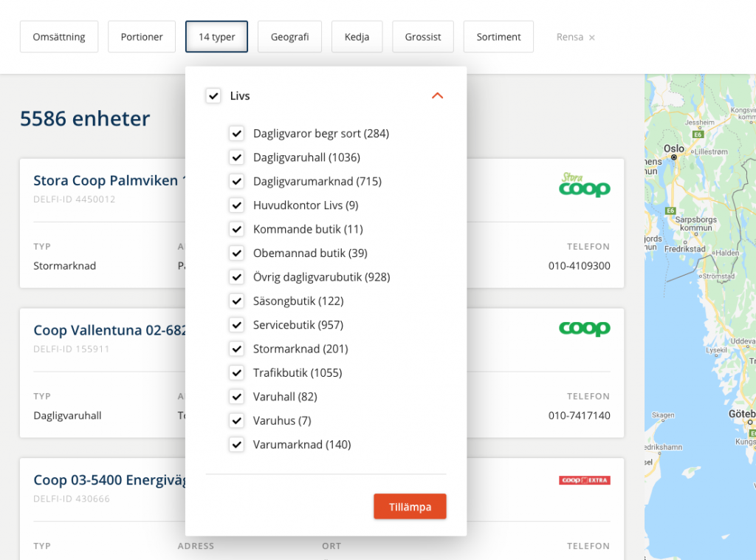Open the Kedja filter

357,37
